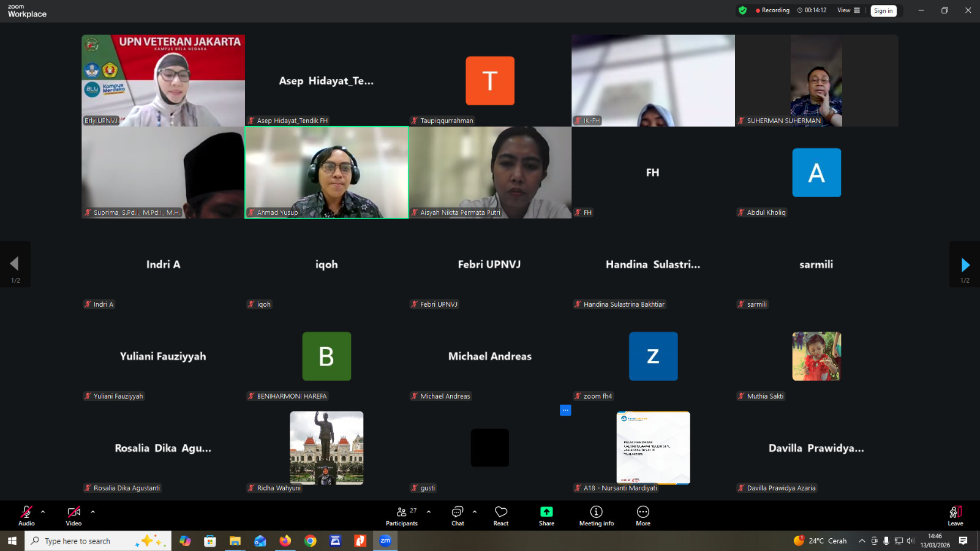
Task: Open the Chat panel
Action: tap(458, 515)
